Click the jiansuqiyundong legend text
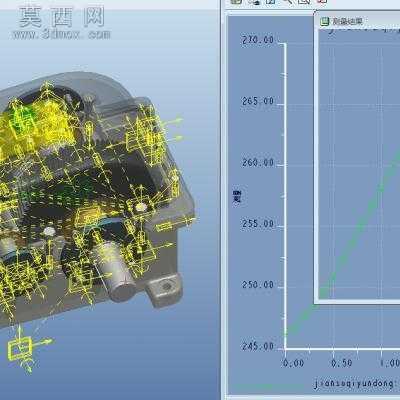This screenshot has height=400, width=400. [355, 384]
